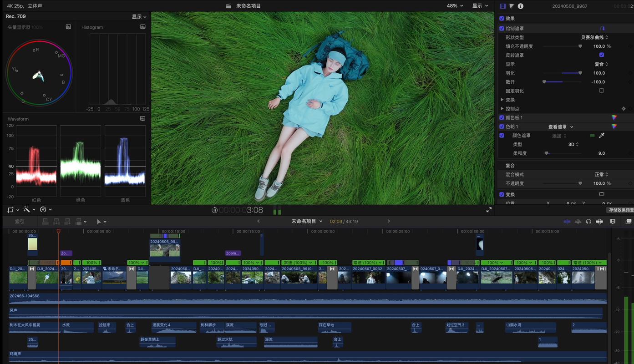This screenshot has width=634, height=364.
Task: Switch to the color inspector triangle icon
Action: click(512, 6)
